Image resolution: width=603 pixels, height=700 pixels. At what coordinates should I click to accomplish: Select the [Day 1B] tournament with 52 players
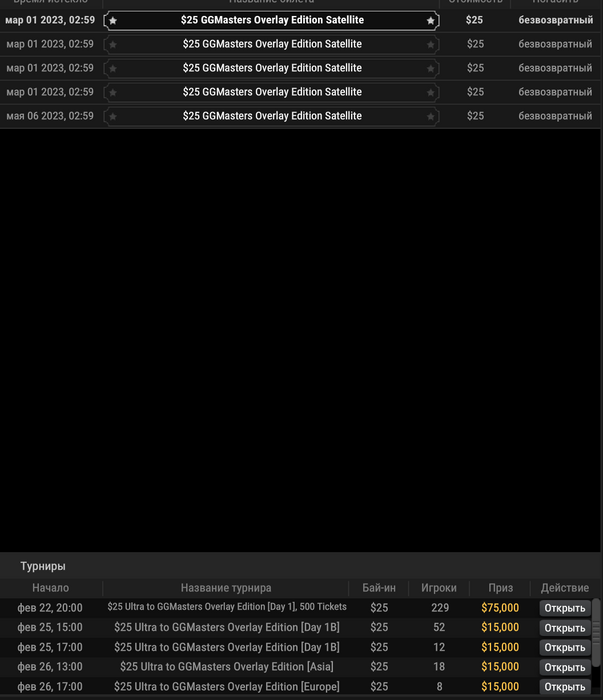click(227, 627)
